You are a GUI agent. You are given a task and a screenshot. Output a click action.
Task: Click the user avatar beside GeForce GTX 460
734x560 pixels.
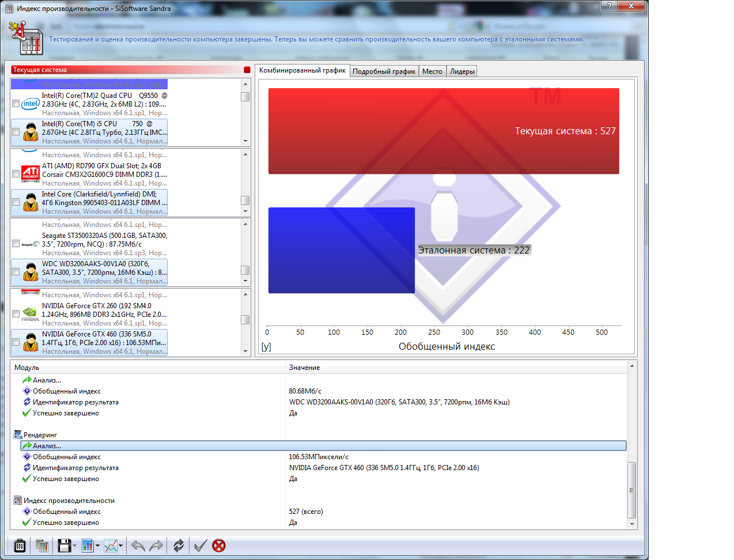[x=31, y=342]
